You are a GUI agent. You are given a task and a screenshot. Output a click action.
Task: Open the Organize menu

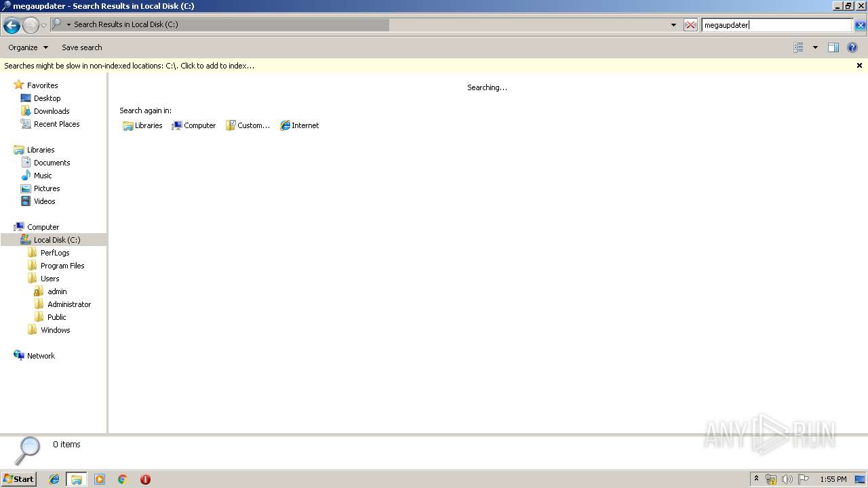[28, 47]
